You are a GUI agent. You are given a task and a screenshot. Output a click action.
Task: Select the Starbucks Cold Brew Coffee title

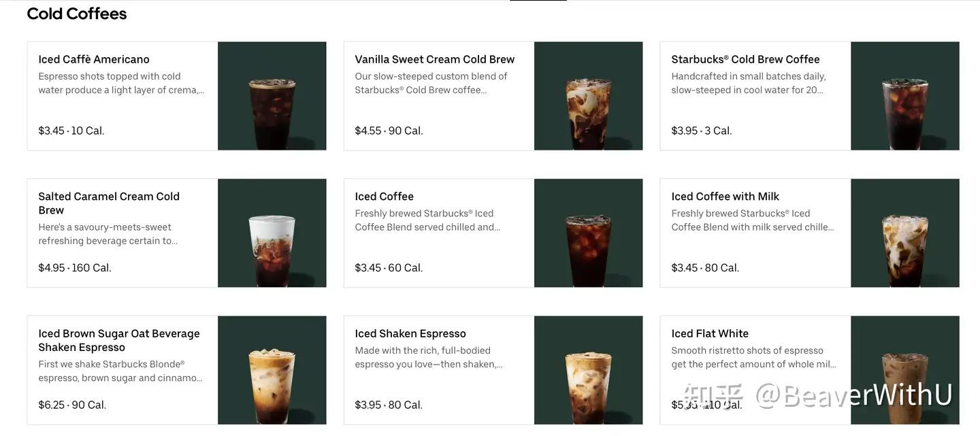[x=745, y=59]
